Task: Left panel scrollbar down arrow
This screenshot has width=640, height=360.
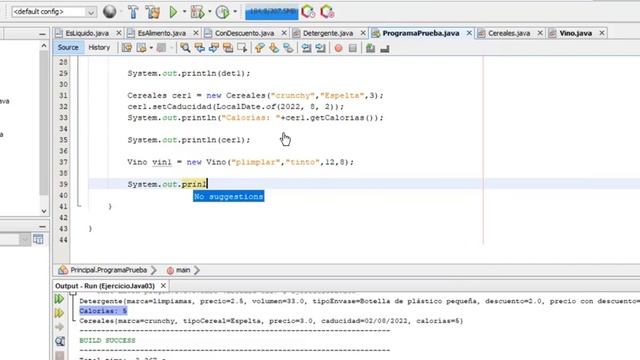Action: point(44,211)
